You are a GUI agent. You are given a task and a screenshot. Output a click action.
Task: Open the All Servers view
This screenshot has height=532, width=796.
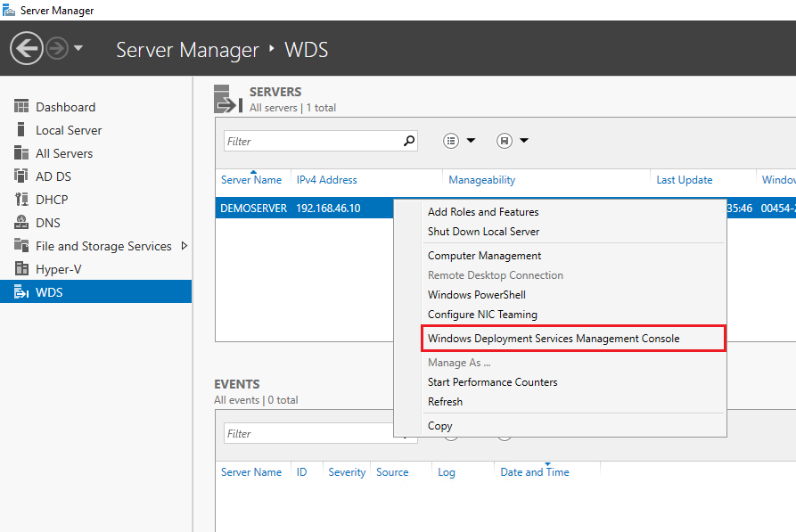62,152
